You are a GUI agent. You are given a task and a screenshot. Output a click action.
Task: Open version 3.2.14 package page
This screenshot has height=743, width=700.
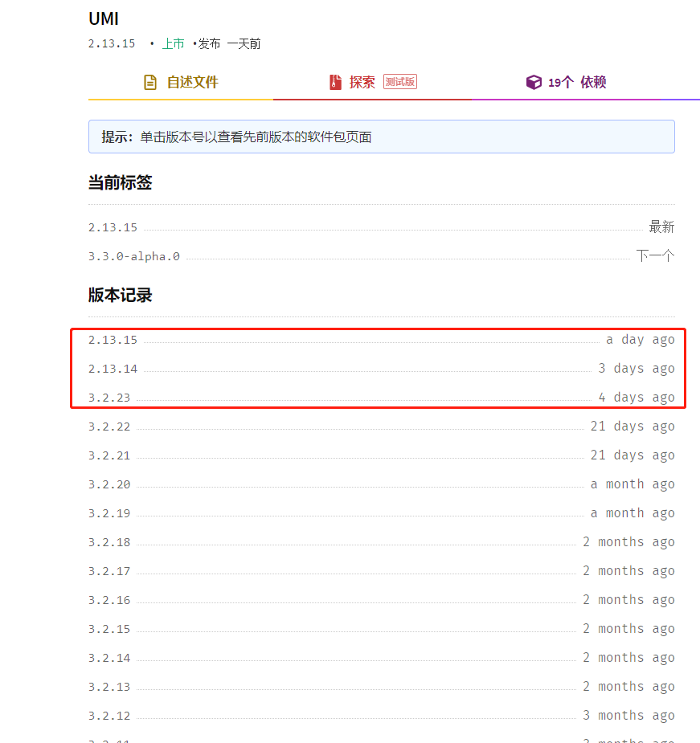tap(109, 658)
